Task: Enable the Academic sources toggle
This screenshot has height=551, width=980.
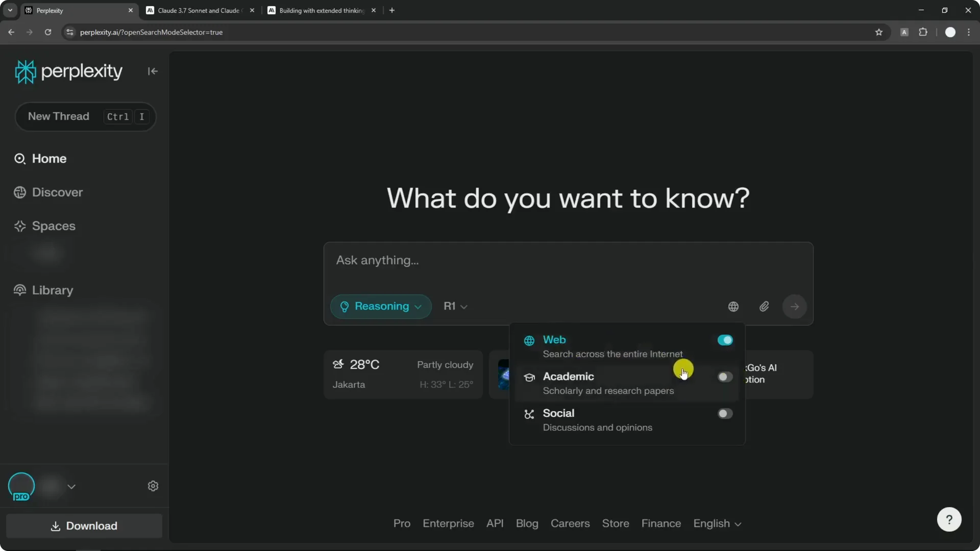Action: tap(725, 377)
